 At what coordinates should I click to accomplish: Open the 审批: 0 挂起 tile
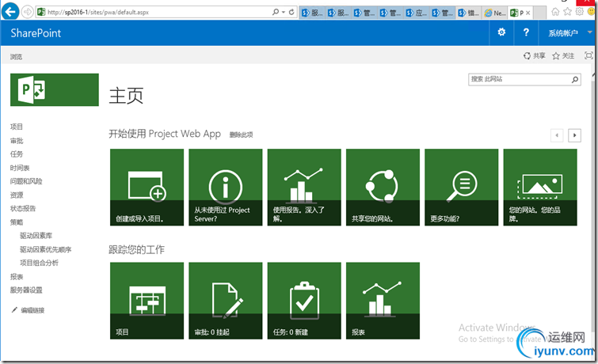click(226, 301)
